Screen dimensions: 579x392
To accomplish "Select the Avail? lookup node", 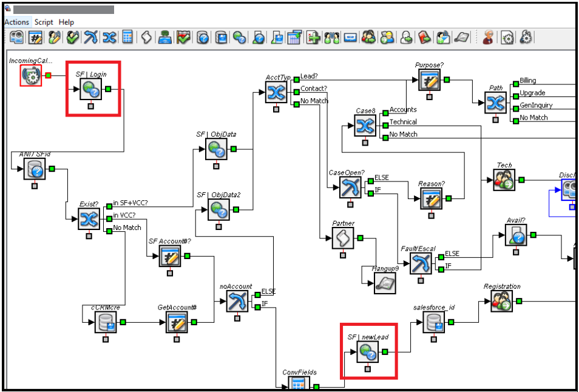I will click(x=516, y=235).
